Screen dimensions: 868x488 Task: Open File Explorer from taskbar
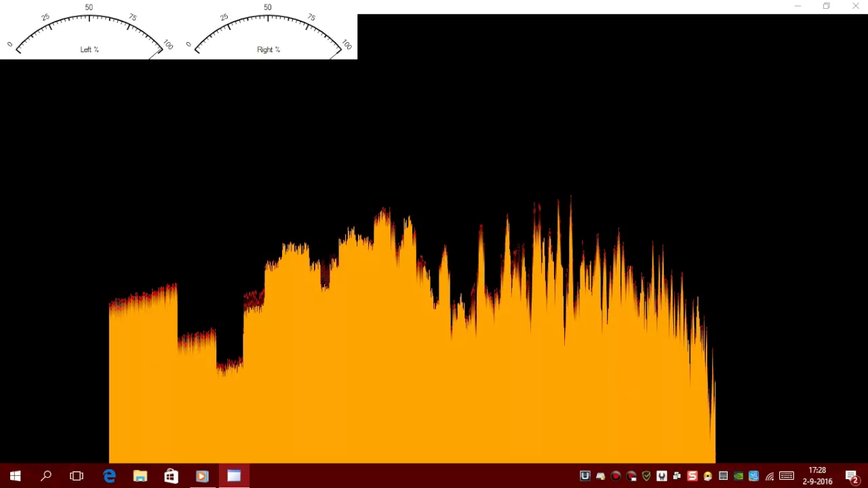click(140, 476)
